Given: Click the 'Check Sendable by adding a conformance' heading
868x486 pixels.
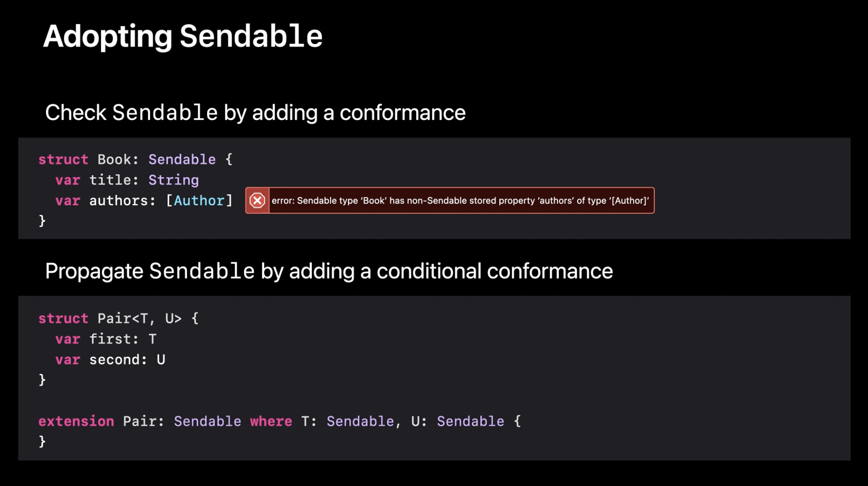Looking at the screenshot, I should coord(255,112).
